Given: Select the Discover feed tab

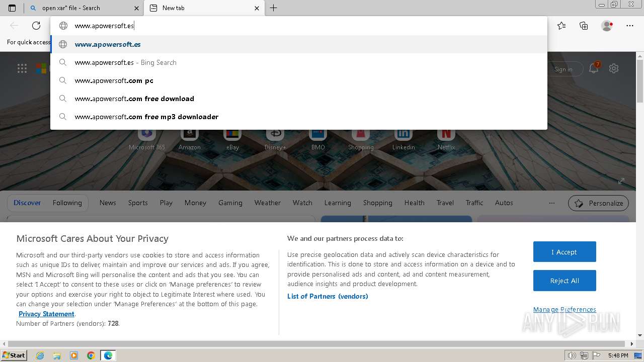Looking at the screenshot, I should pos(27,203).
